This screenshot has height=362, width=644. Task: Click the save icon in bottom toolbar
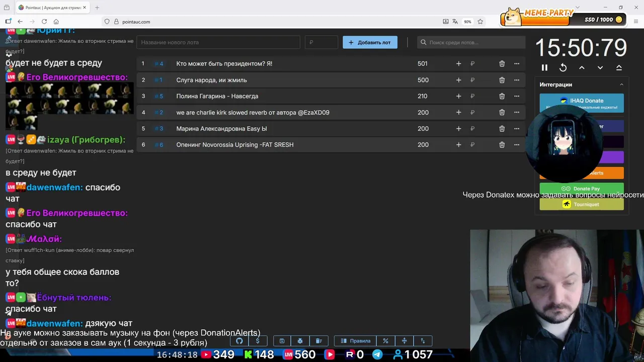[x=282, y=341]
